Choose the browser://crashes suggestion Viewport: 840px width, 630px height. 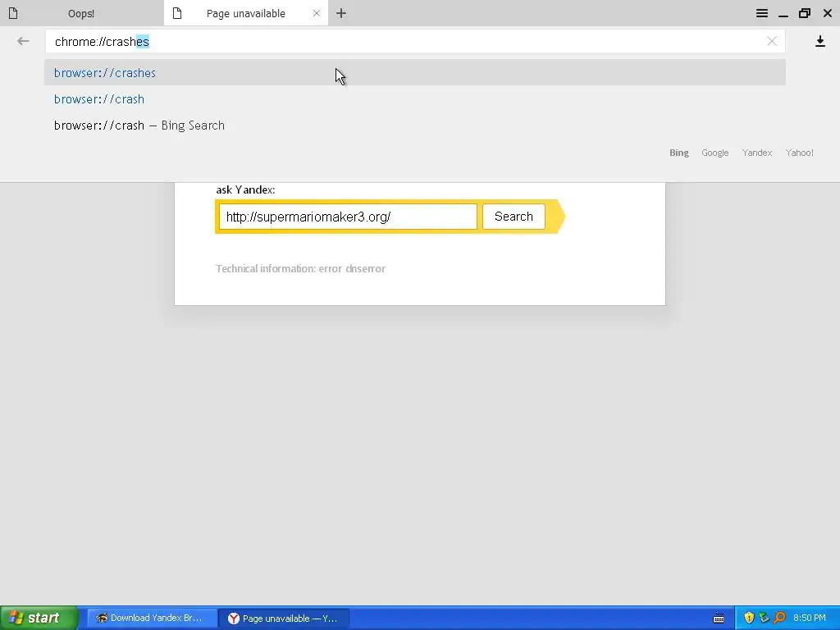415,72
